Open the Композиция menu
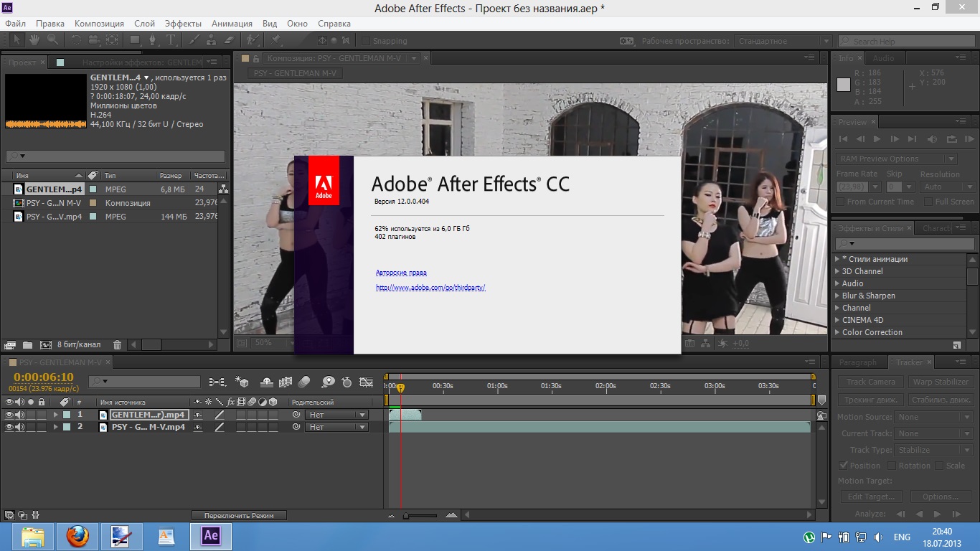 [99, 24]
